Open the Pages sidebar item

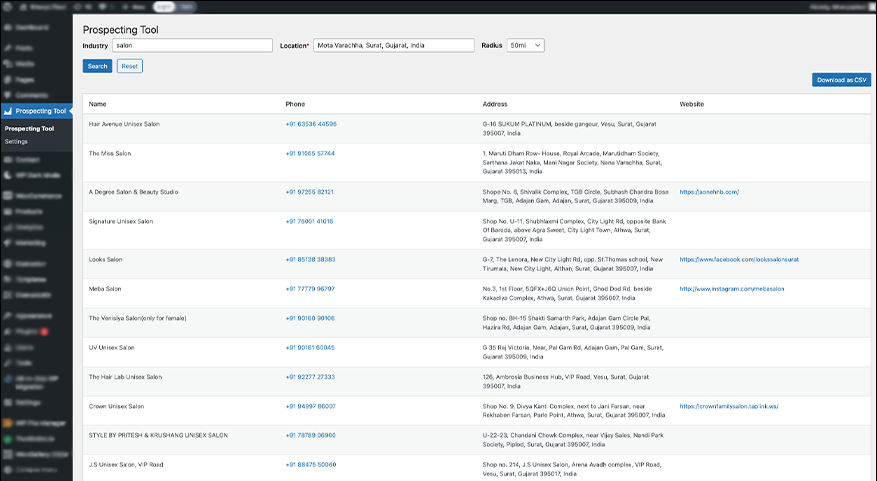click(x=25, y=79)
